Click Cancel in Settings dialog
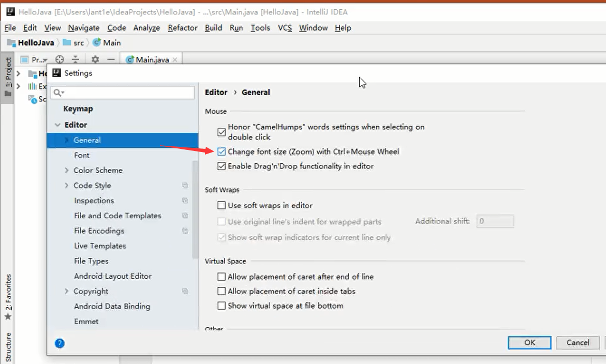This screenshot has width=606, height=364. 578,343
